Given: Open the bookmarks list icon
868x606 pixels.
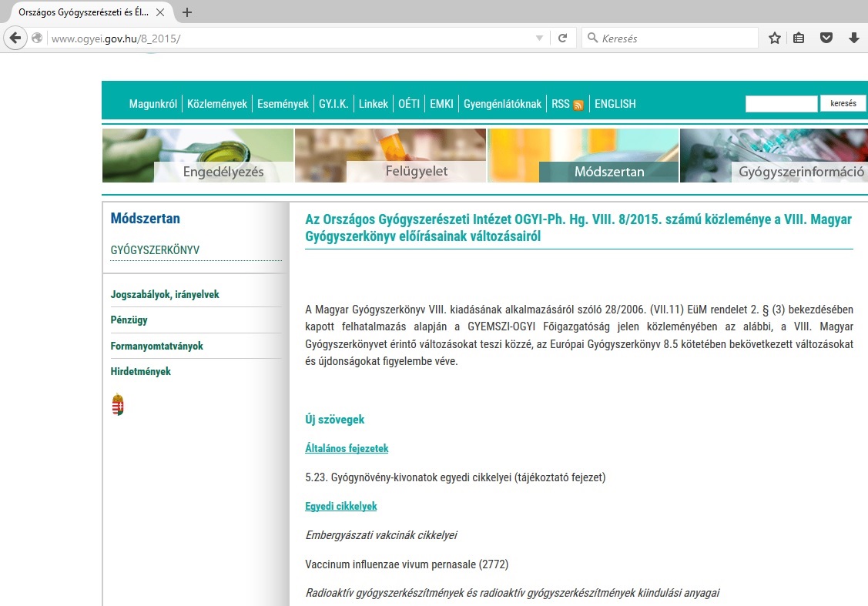Looking at the screenshot, I should click(799, 38).
